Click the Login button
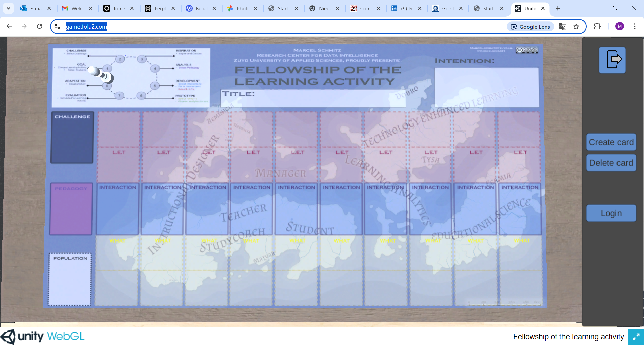 611,213
